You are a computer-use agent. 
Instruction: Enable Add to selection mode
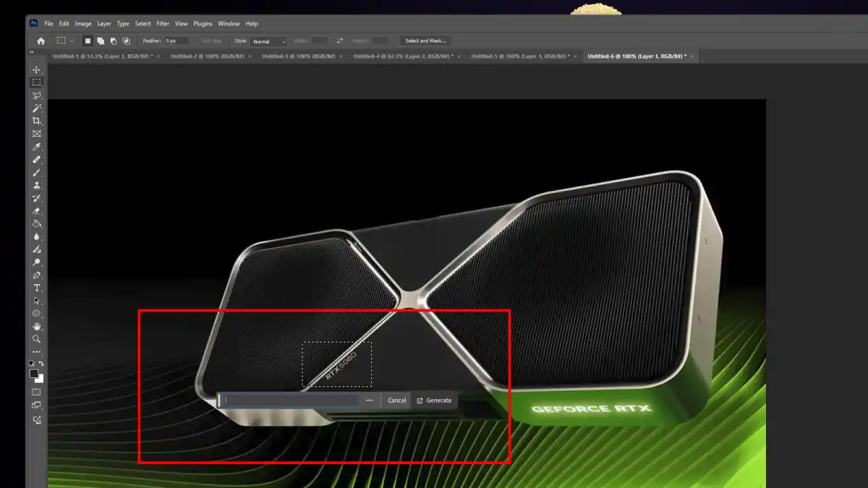coord(101,41)
